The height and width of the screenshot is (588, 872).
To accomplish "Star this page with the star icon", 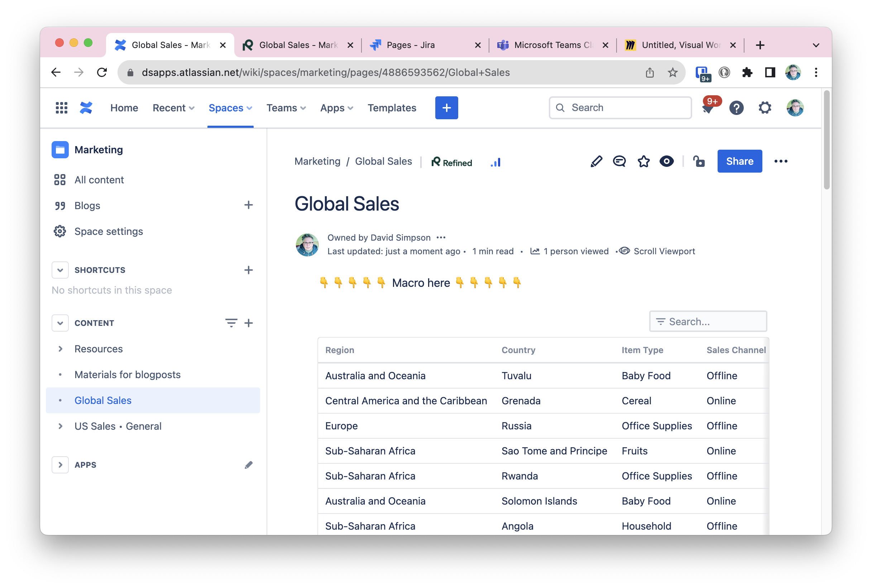I will pyautogui.click(x=643, y=161).
